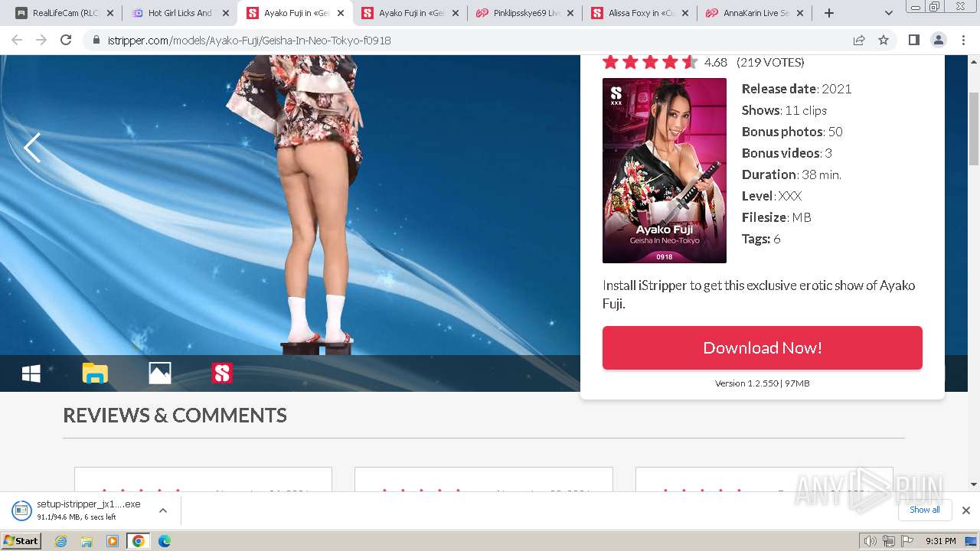
Task: View site information lock icon
Action: pyautogui.click(x=96, y=40)
